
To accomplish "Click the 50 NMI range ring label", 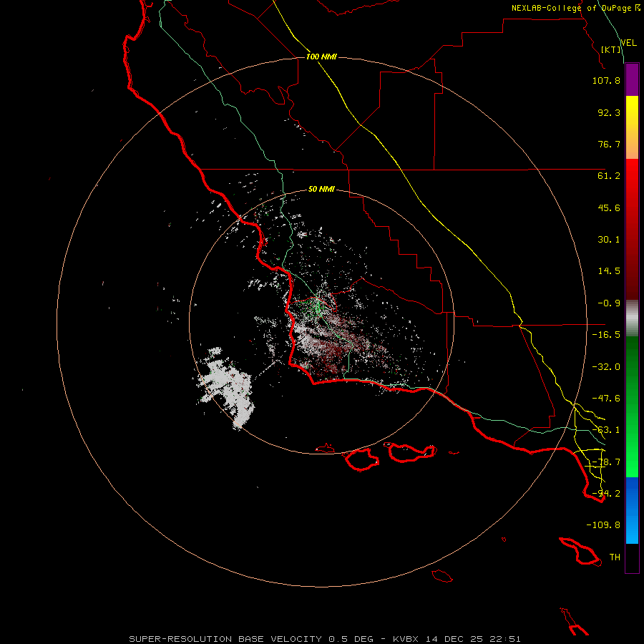I will (321, 190).
